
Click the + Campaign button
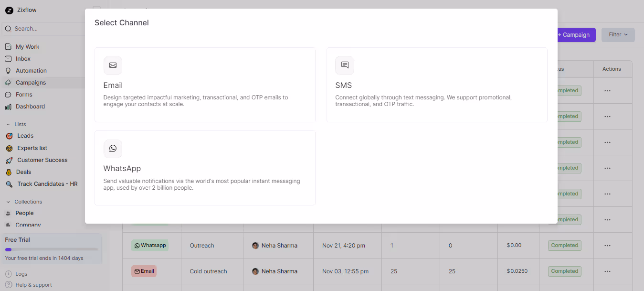point(576,35)
